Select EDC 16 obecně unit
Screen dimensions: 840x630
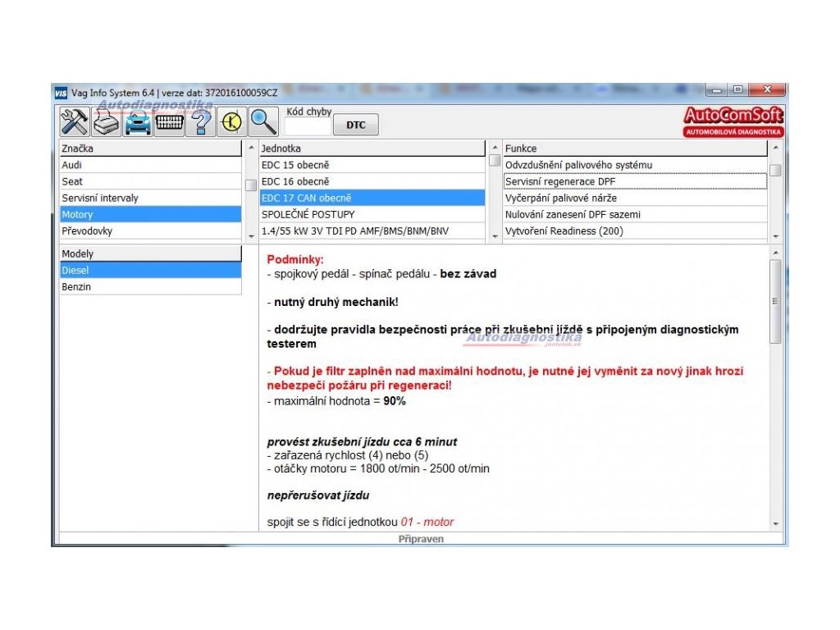[372, 181]
